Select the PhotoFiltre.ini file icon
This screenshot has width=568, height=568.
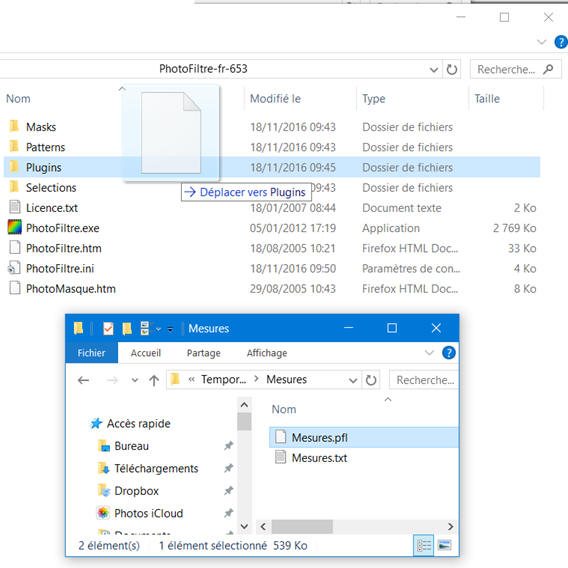click(x=14, y=268)
